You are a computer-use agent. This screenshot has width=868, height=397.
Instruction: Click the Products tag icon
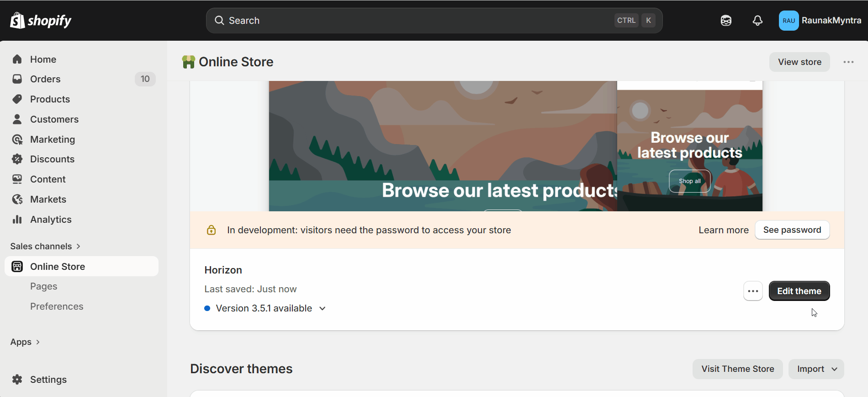point(17,99)
